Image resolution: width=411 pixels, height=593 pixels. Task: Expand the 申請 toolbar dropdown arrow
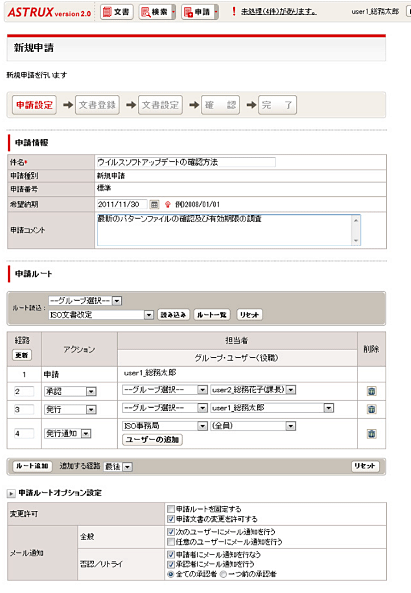coord(216,12)
